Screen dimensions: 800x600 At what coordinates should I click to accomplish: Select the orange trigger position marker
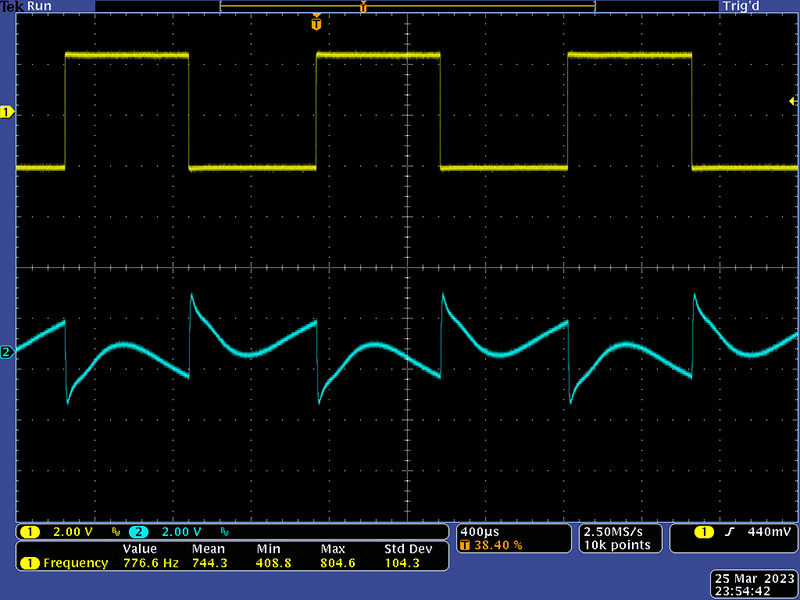pos(317,22)
